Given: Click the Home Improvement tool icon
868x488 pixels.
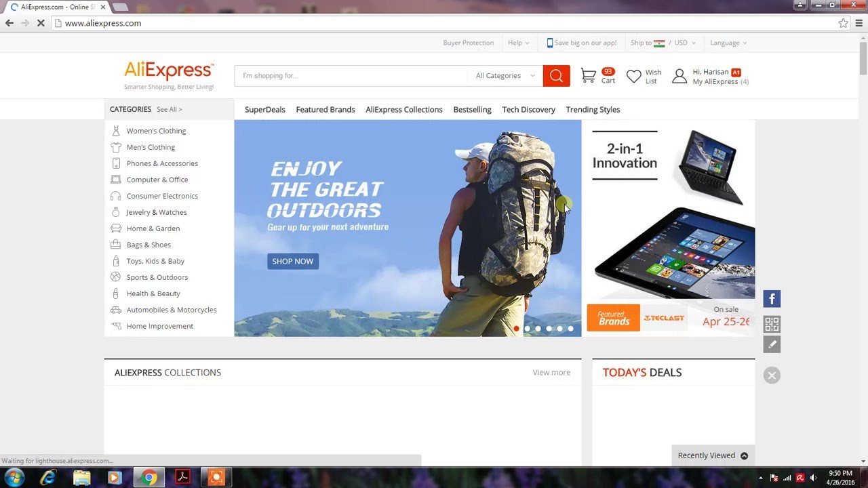Looking at the screenshot, I should pyautogui.click(x=116, y=326).
